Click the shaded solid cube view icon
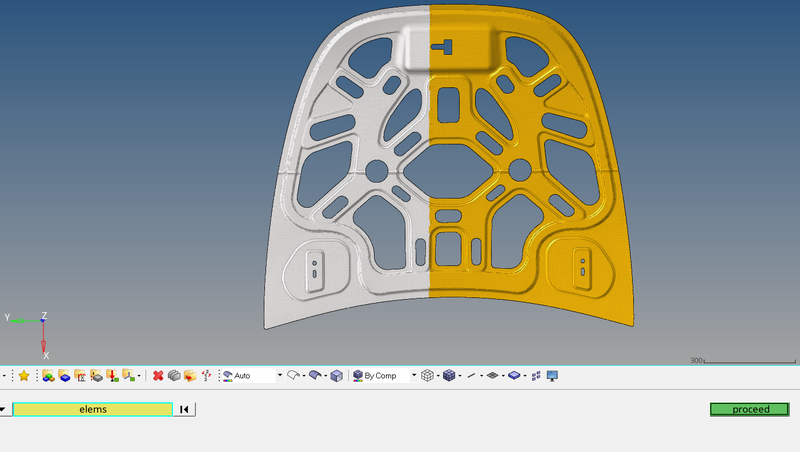Image resolution: width=800 pixels, height=452 pixels. coord(336,376)
